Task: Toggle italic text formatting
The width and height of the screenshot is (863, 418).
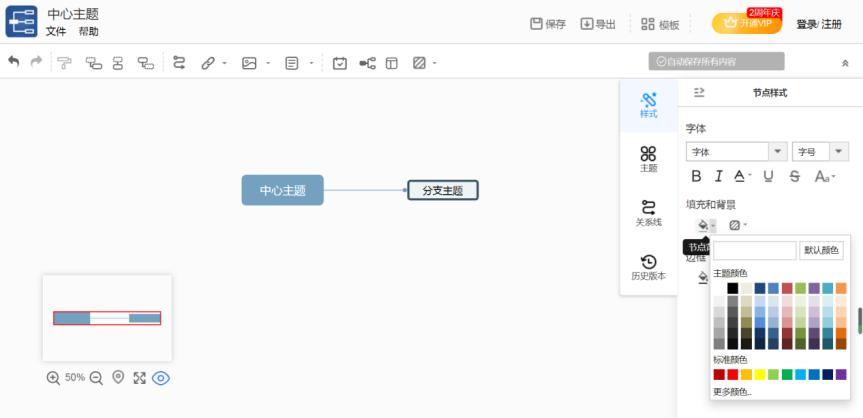Action: tap(718, 176)
